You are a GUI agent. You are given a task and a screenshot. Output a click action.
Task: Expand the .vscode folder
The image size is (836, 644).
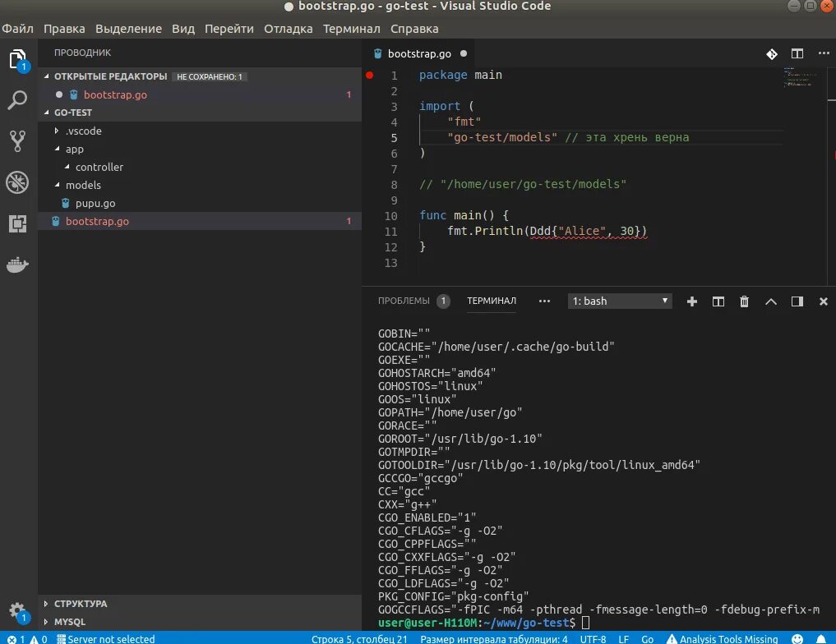coord(57,131)
